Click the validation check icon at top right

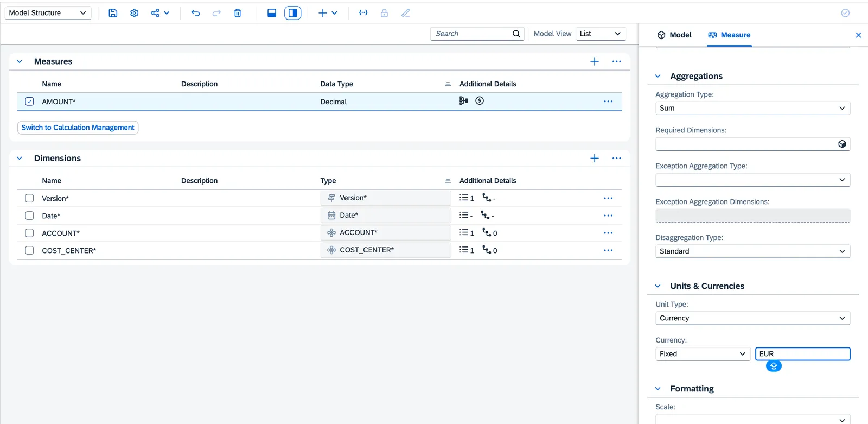[845, 13]
